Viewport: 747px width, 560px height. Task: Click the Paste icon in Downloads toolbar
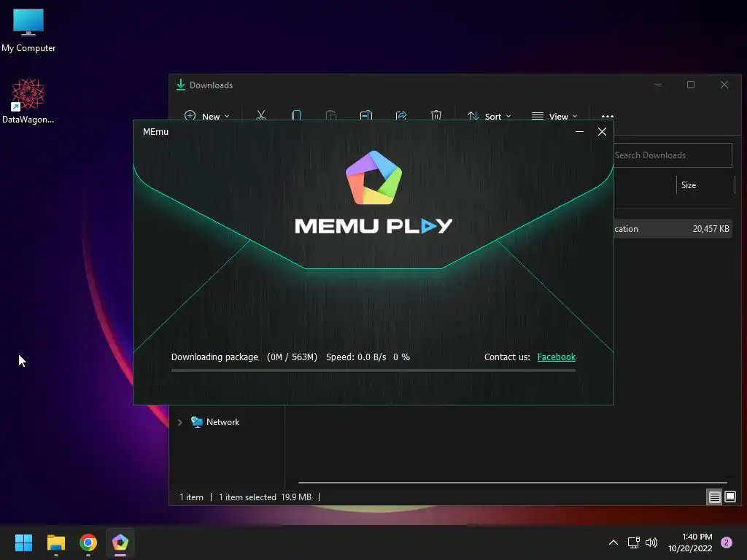point(330,116)
